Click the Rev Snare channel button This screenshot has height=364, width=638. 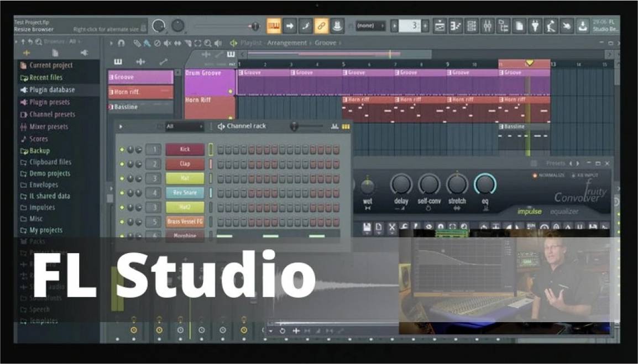(185, 193)
